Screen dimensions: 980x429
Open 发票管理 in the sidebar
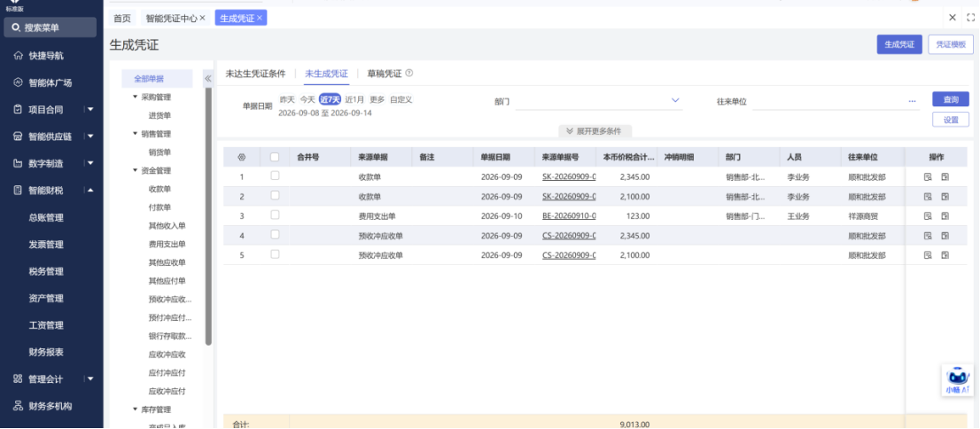tap(46, 245)
